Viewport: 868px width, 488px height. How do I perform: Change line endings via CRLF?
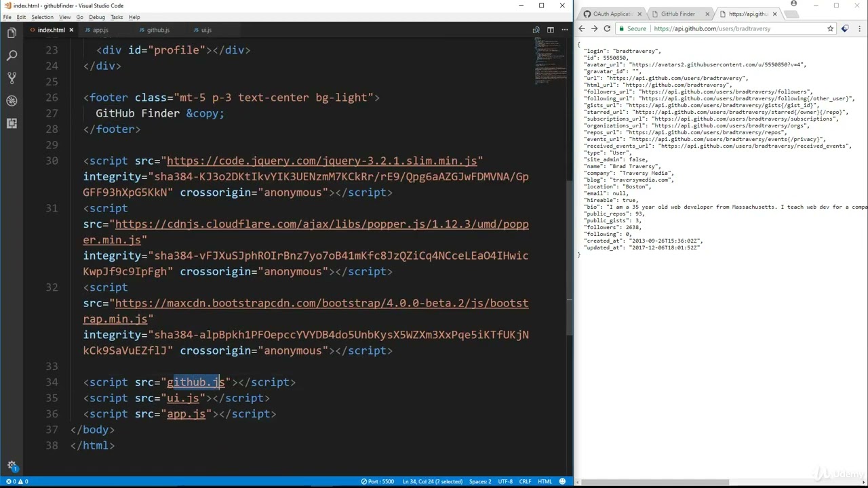pos(525,481)
